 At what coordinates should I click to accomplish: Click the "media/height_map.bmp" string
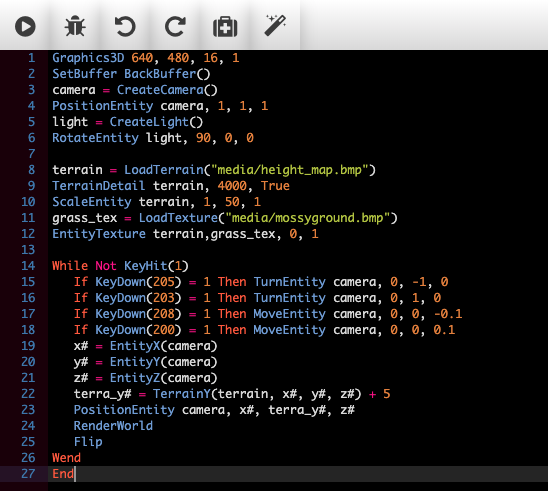290,170
